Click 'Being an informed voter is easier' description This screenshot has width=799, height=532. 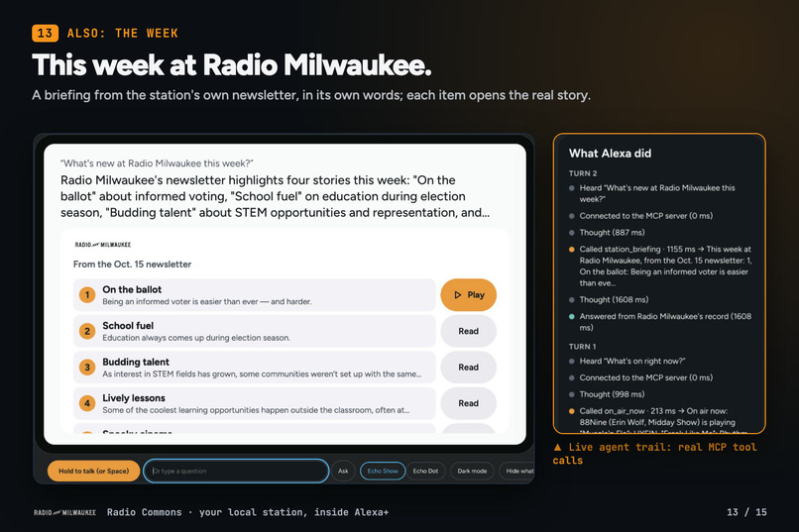tap(207, 302)
